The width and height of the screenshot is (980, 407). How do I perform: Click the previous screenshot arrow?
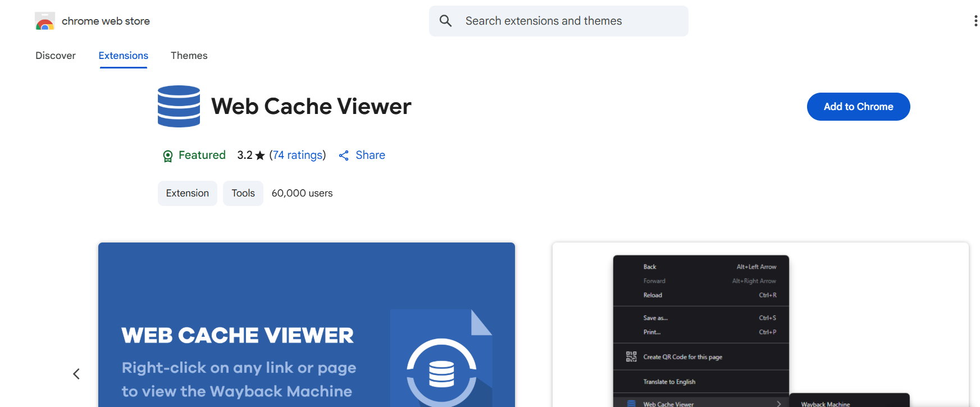[76, 374]
